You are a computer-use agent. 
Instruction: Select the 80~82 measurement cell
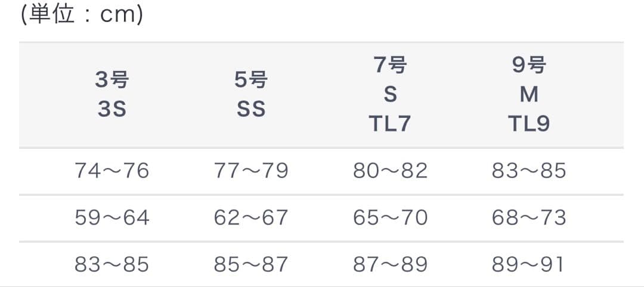pos(391,171)
